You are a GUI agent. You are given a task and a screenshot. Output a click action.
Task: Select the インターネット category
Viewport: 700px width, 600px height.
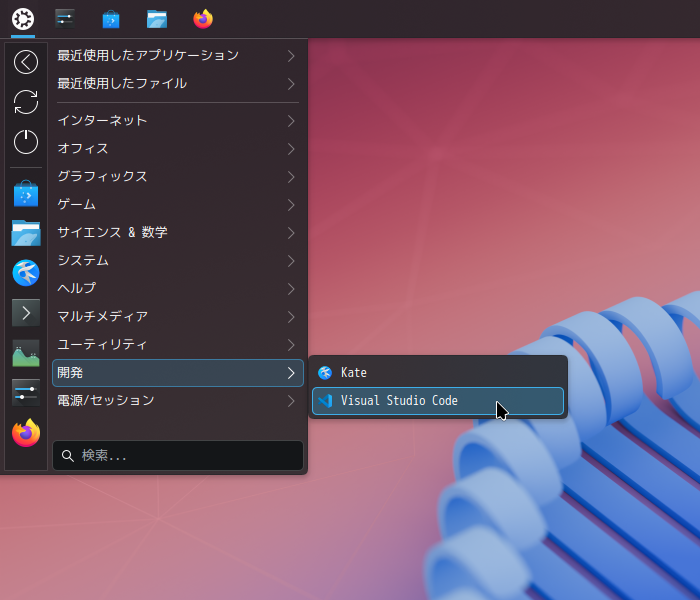coord(178,121)
